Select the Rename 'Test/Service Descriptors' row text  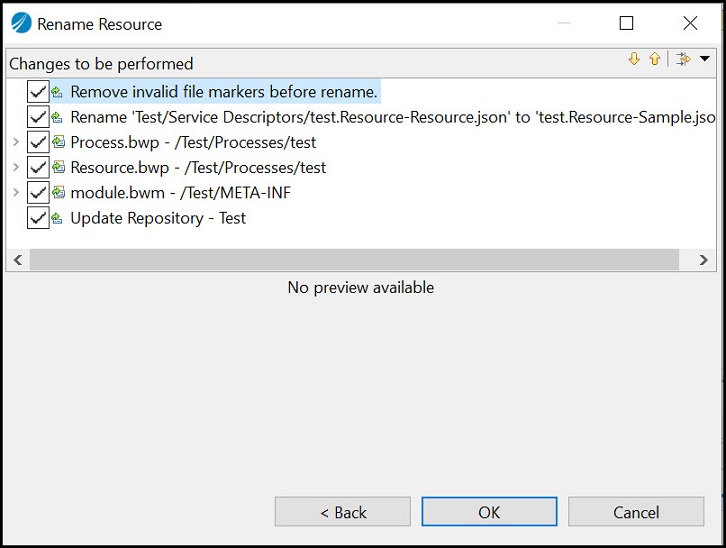click(393, 117)
